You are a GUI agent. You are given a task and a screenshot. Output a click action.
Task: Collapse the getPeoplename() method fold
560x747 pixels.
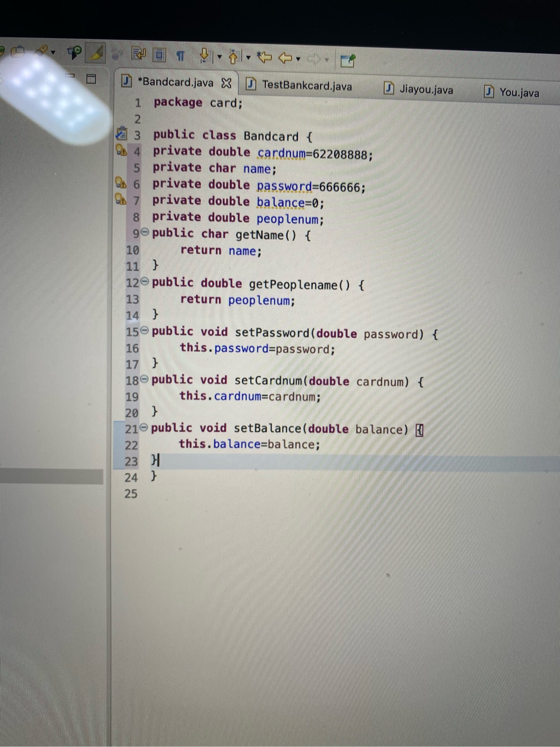145,281
